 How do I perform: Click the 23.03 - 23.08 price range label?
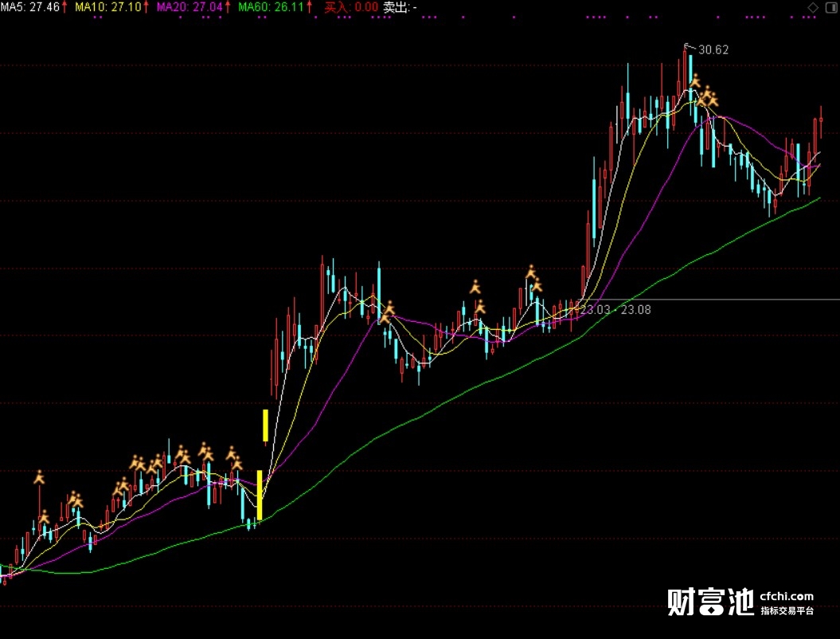point(615,309)
